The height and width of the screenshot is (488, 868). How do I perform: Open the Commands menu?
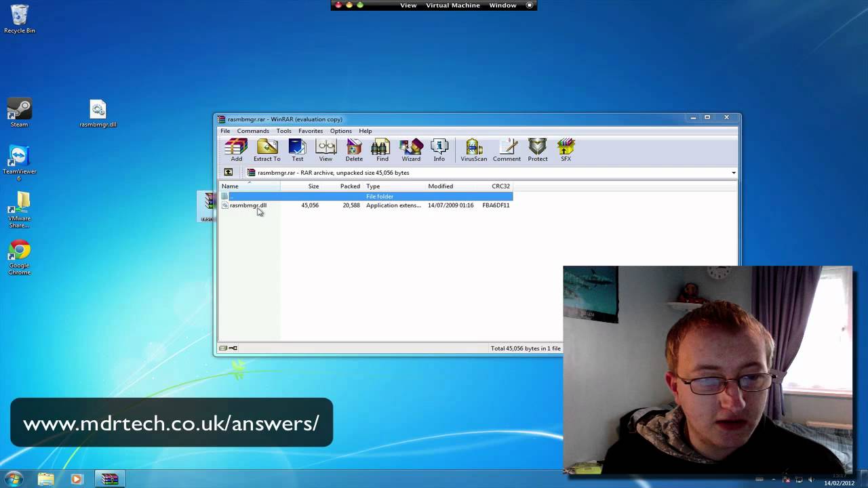point(253,131)
